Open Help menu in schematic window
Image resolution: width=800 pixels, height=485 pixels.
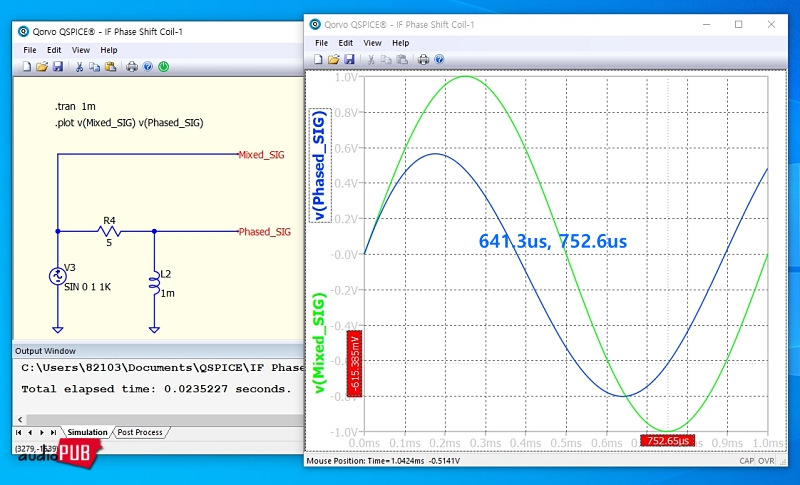coord(109,50)
